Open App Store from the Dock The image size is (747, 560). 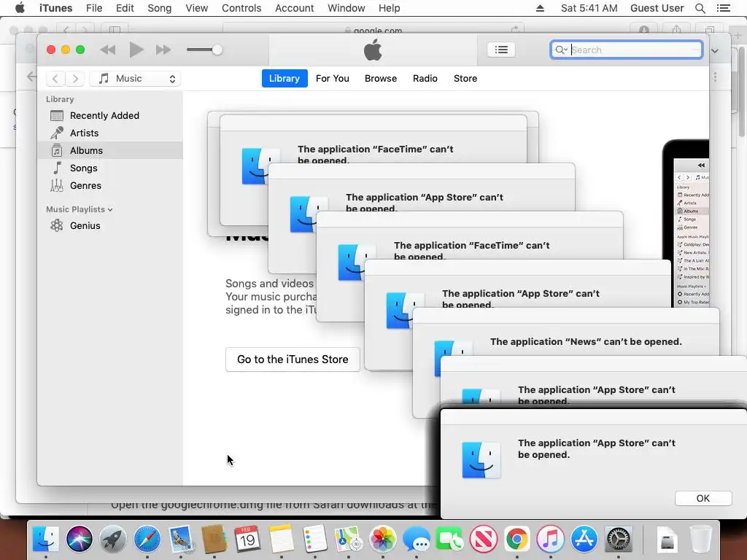coord(584,539)
